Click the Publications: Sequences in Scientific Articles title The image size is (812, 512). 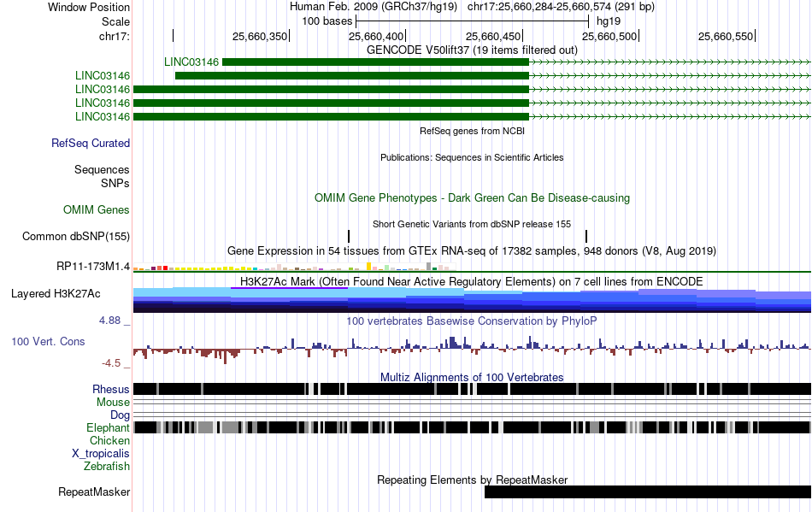(x=472, y=157)
